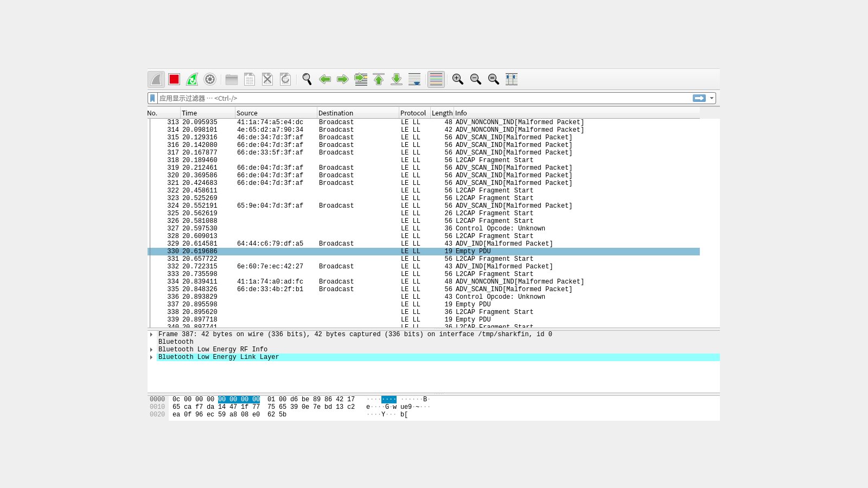Go to specified packet icon
The width and height of the screenshot is (868, 488).
click(x=361, y=79)
